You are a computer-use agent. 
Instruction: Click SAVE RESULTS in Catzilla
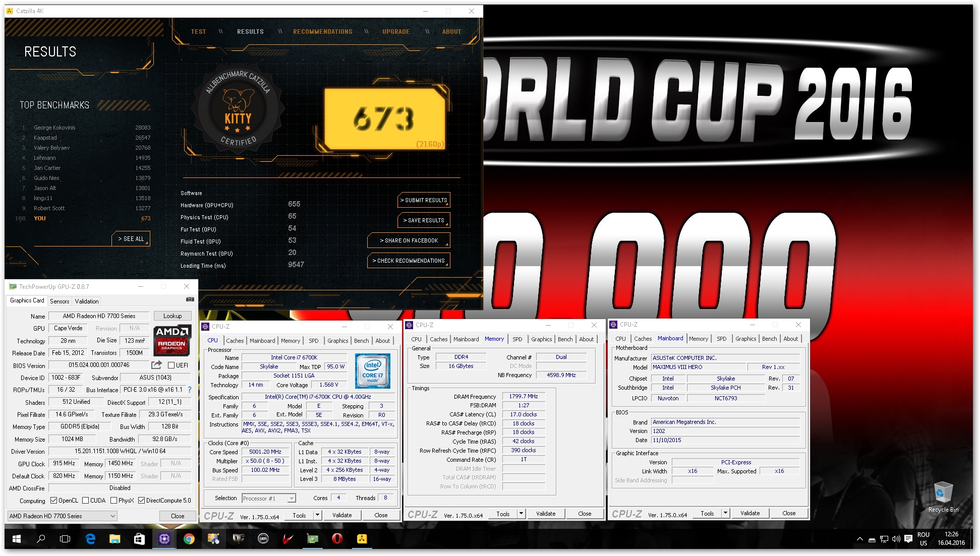424,220
